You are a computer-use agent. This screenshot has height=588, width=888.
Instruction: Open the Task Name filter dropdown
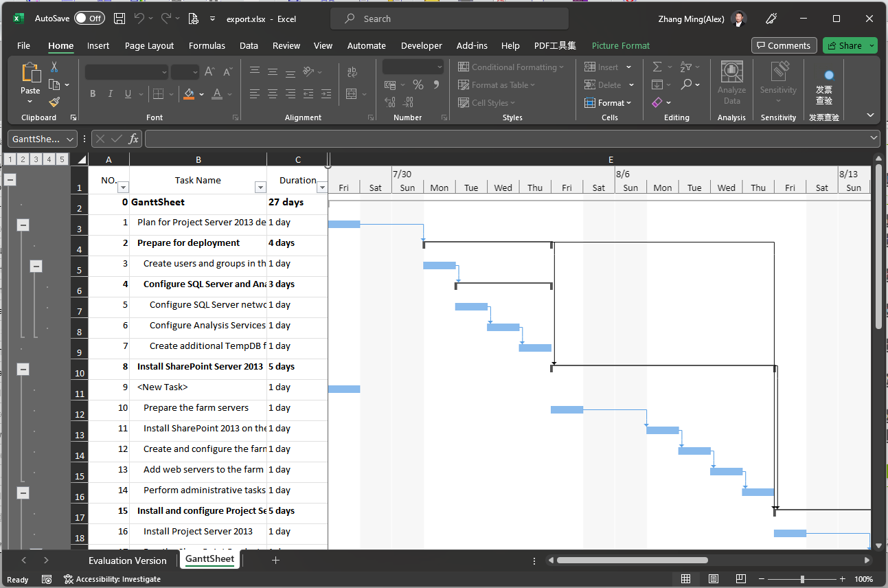[x=260, y=187]
